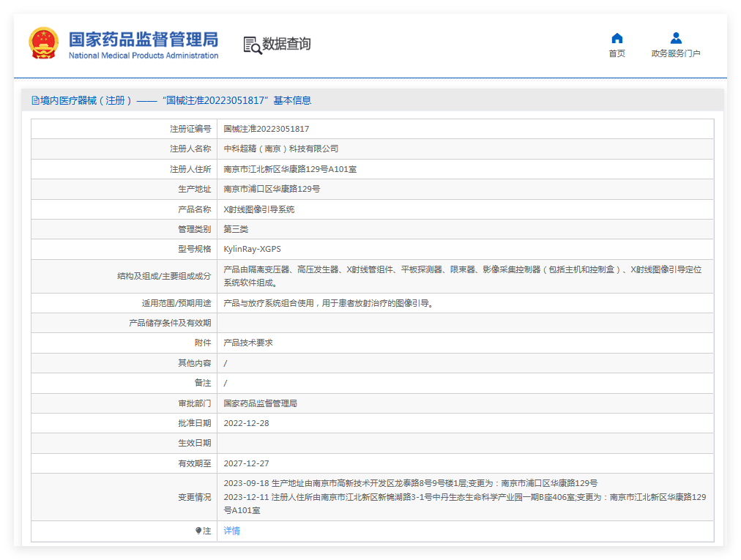Click the 数据查询 heading text
Image resolution: width=741 pixels, height=560 pixels.
click(286, 44)
